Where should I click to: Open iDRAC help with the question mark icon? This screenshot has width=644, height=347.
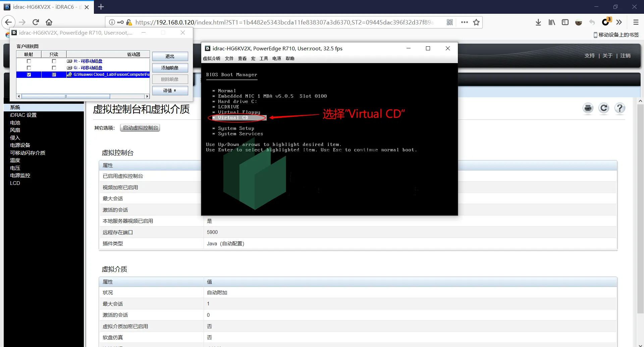click(x=620, y=108)
